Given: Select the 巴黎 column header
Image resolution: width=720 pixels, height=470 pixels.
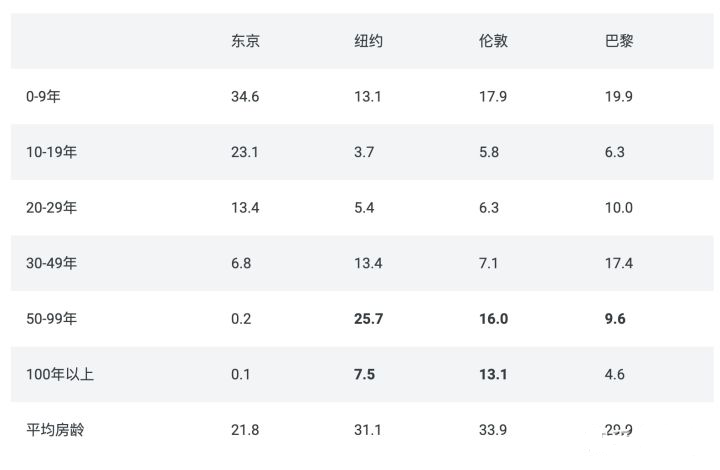Looking at the screenshot, I should 619,41.
